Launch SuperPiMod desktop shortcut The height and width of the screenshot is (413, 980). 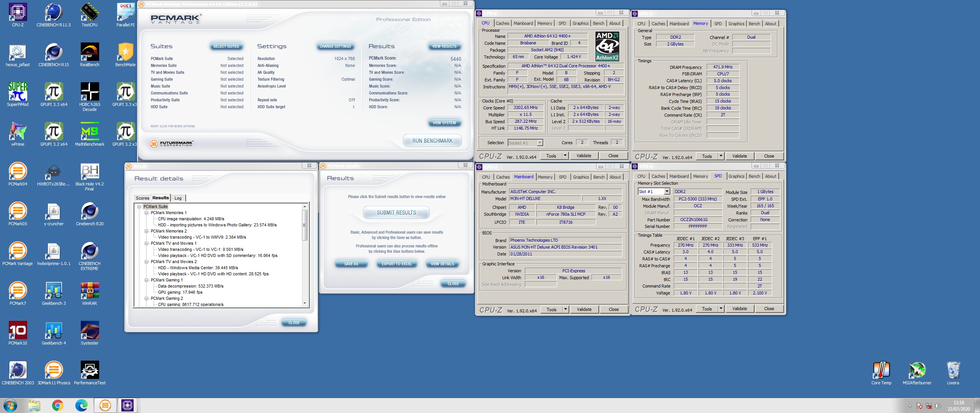[18, 95]
